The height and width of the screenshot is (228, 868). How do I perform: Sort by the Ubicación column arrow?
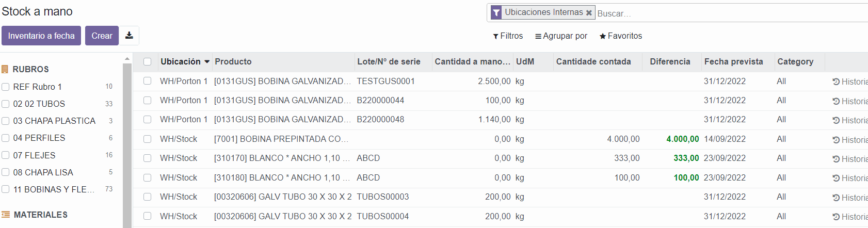[207, 62]
